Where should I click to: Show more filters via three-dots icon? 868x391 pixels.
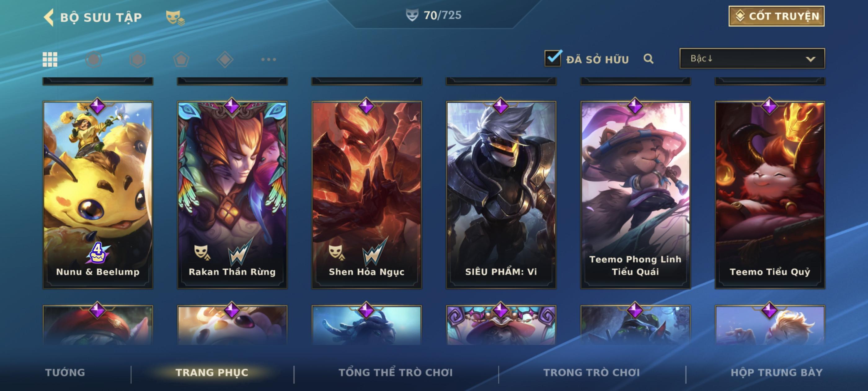(268, 59)
